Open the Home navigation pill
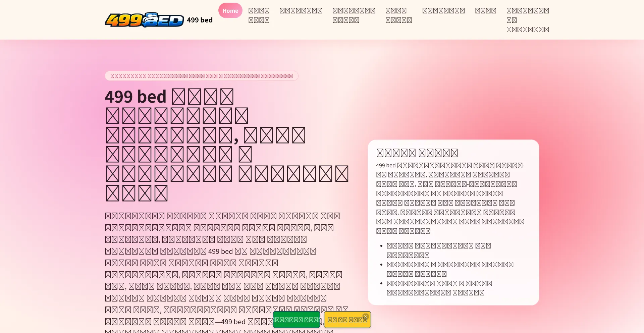The image size is (644, 333). 230,10
